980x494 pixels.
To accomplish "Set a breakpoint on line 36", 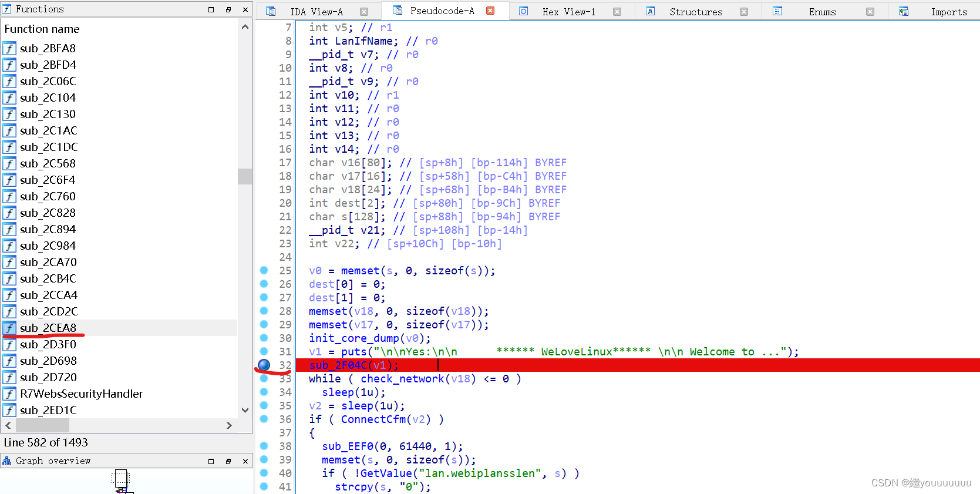I will [x=264, y=419].
